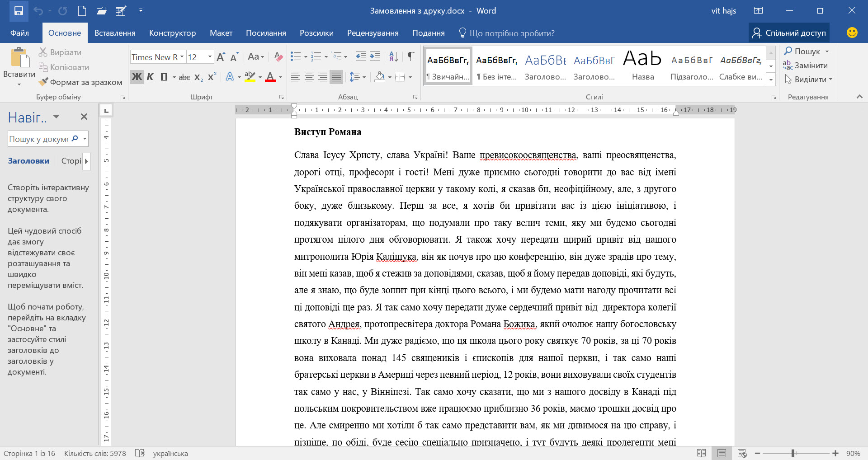The image size is (868, 460).
Task: Click the sort A-Z icon
Action: point(393,56)
